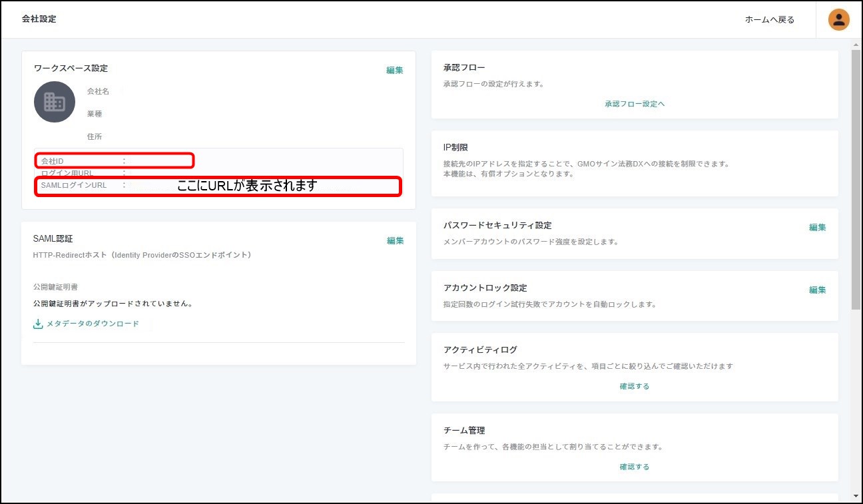
Task: Click the scroll up arrow
Action: coord(856,45)
